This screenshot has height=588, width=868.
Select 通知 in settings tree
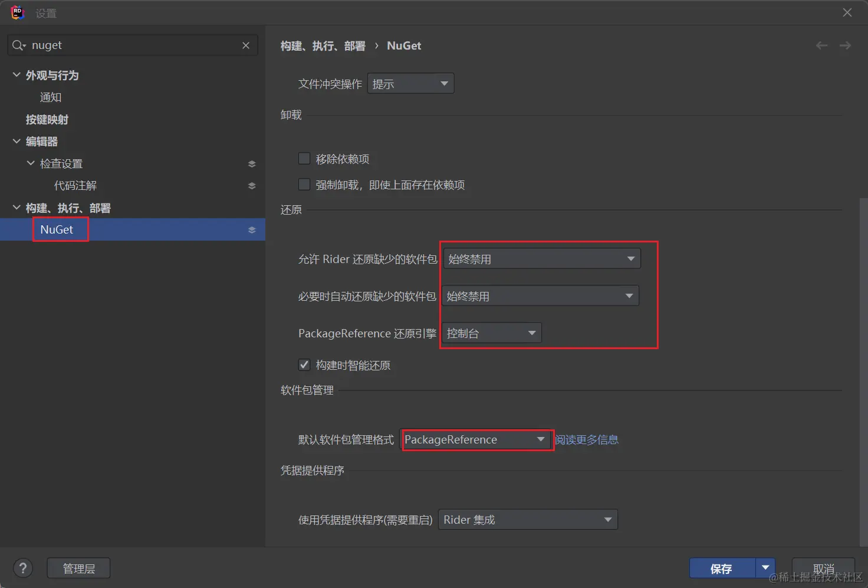tap(51, 97)
